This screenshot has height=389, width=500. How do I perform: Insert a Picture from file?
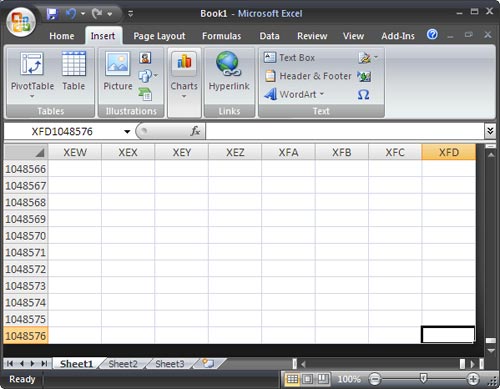tap(117, 71)
